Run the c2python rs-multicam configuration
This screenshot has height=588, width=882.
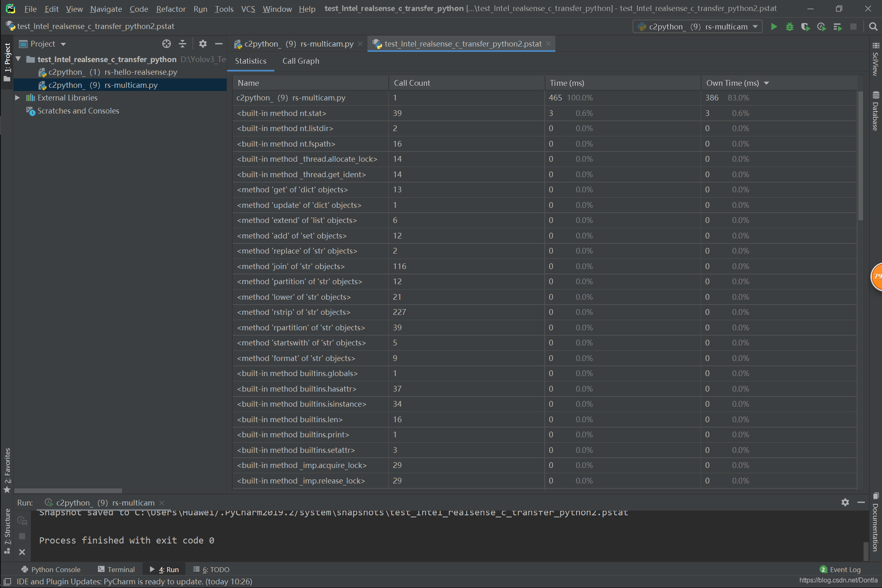coord(774,27)
